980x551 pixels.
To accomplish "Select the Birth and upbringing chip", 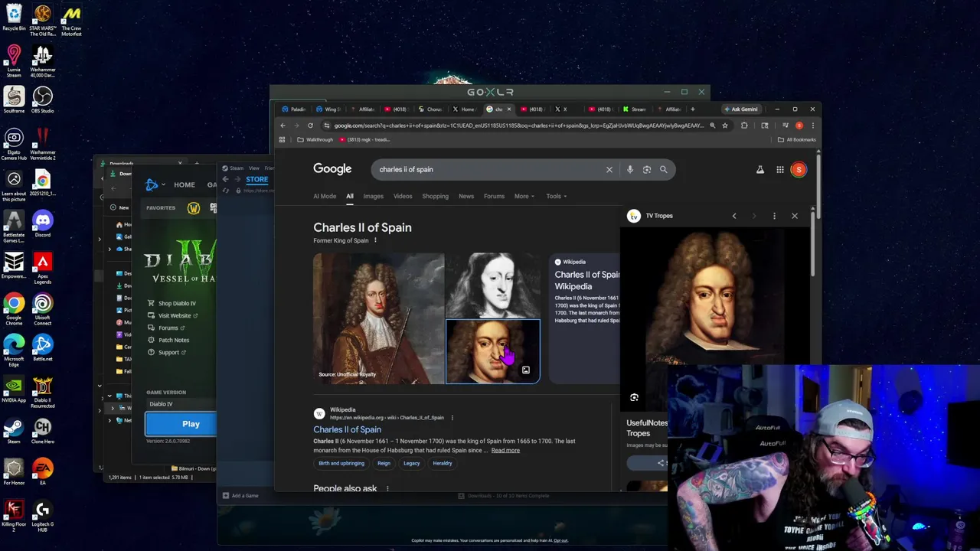I will click(341, 464).
